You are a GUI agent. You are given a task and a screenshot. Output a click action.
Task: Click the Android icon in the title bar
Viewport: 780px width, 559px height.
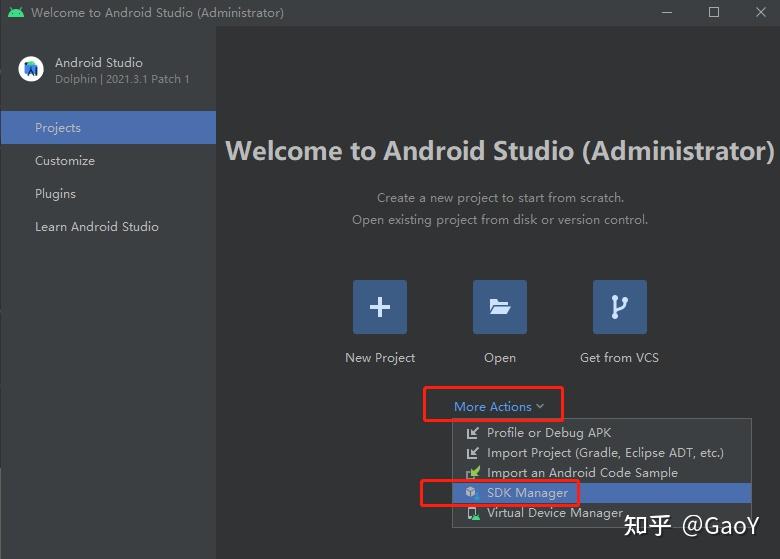[x=16, y=12]
